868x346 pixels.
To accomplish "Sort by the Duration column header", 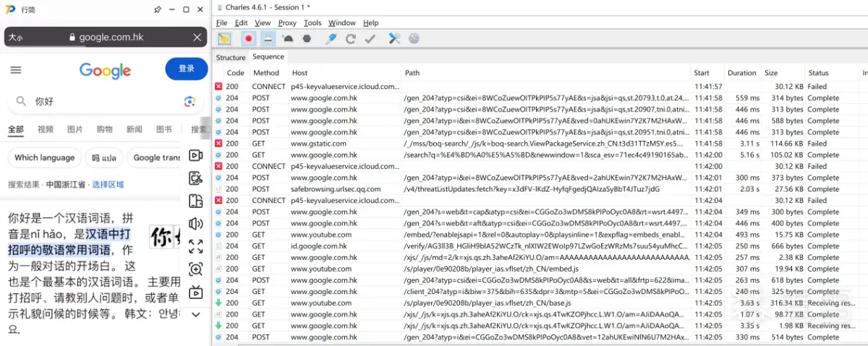I will pyautogui.click(x=741, y=73).
